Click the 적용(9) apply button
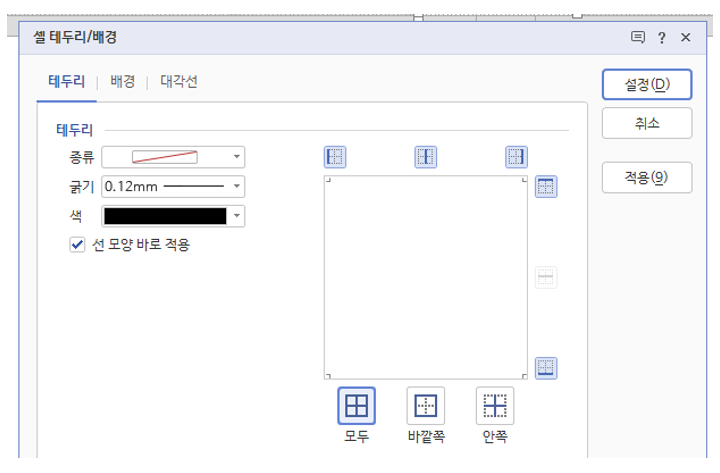 (647, 177)
